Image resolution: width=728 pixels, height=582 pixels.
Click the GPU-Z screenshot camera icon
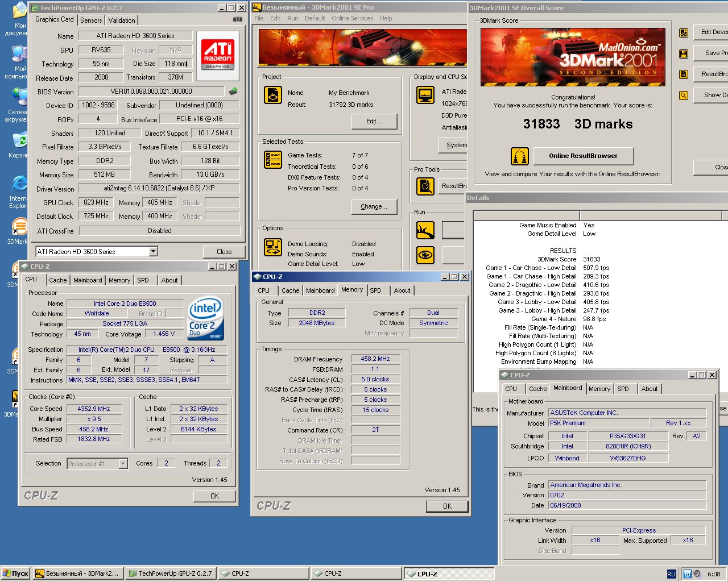[x=238, y=19]
